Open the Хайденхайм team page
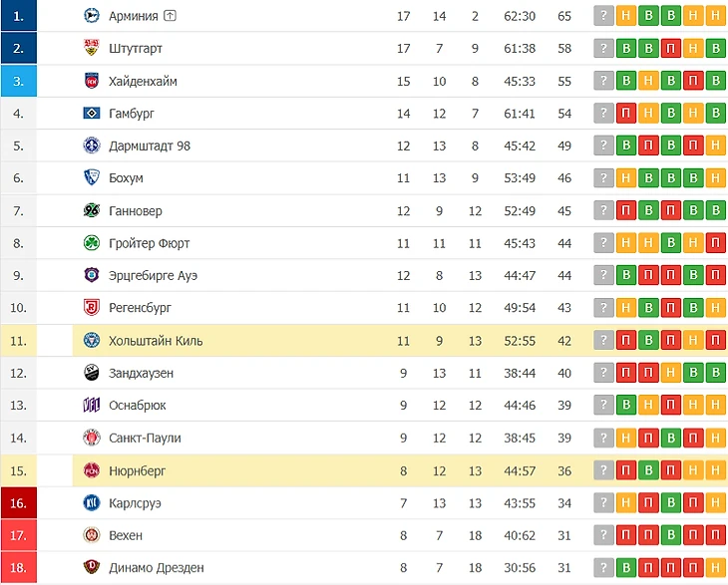This screenshot has height=585, width=728. point(143,81)
